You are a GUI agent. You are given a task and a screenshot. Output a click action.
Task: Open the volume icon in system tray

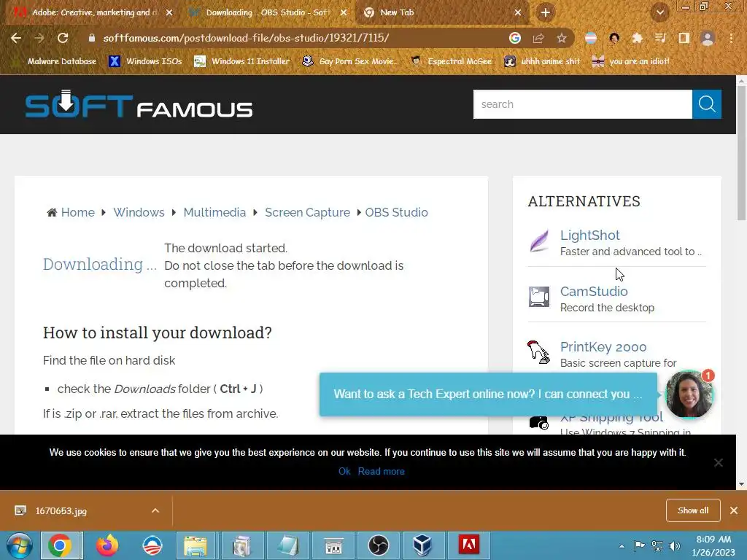[675, 546]
